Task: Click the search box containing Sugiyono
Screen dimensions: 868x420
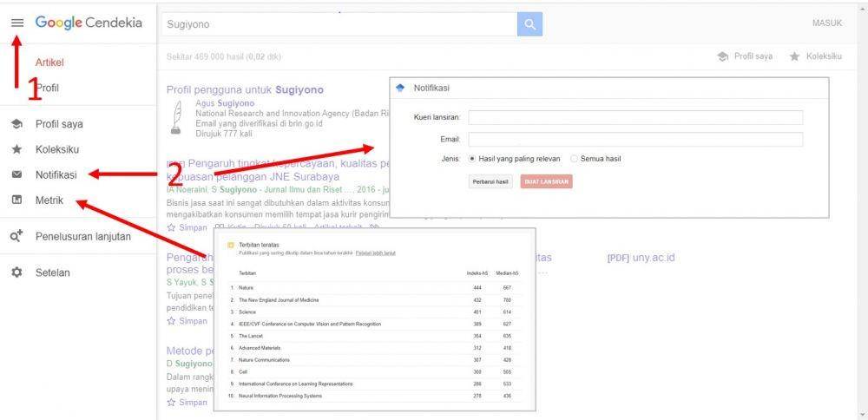Action: coord(340,24)
